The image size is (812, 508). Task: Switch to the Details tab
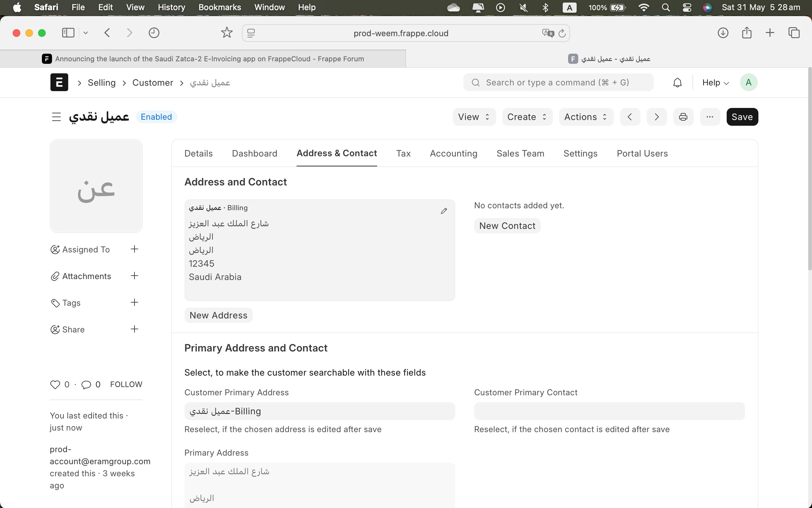pyautogui.click(x=199, y=154)
